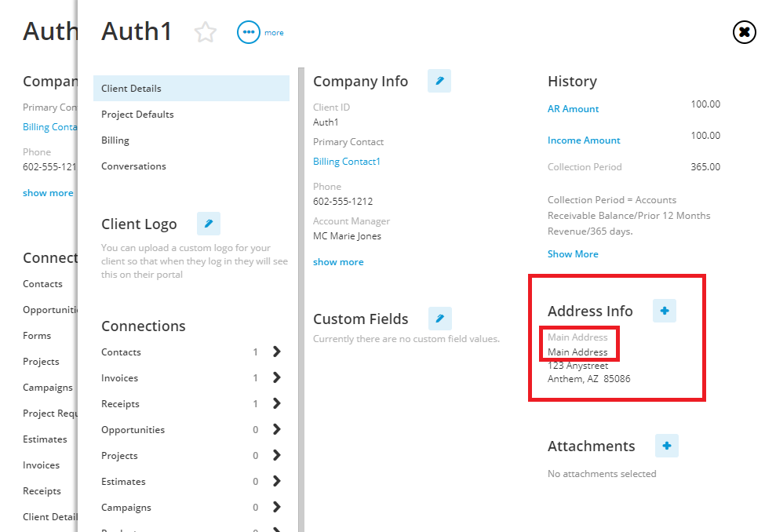The height and width of the screenshot is (532, 765).
Task: Add new address with plus icon
Action: click(665, 311)
